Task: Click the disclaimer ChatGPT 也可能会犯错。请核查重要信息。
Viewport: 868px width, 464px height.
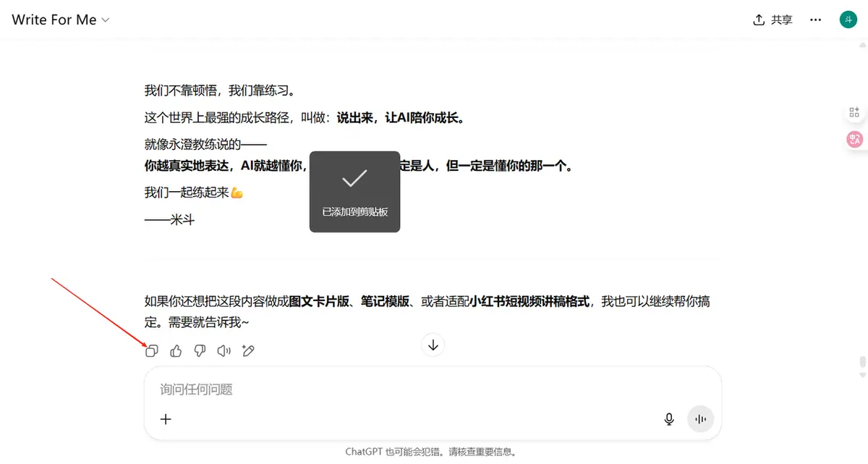Action: [431, 452]
